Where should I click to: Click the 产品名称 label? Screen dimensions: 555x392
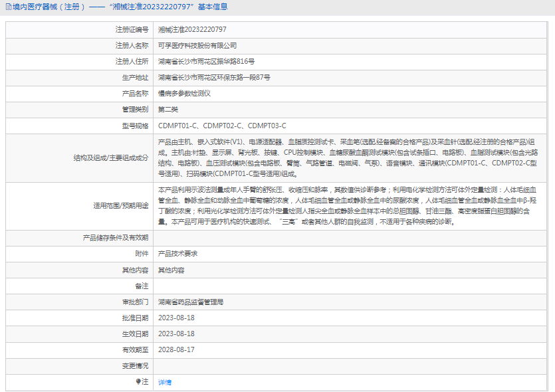135,94
